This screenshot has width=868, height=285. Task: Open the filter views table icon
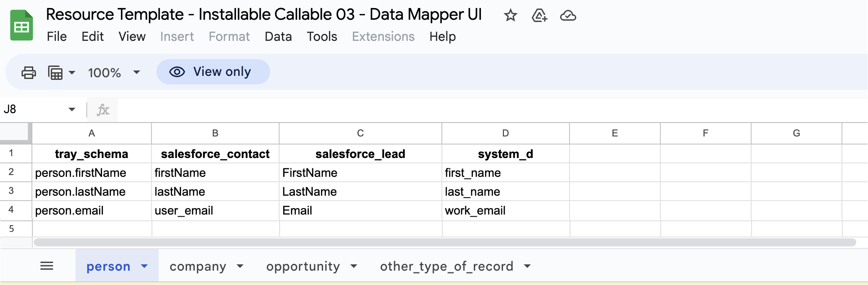point(56,72)
